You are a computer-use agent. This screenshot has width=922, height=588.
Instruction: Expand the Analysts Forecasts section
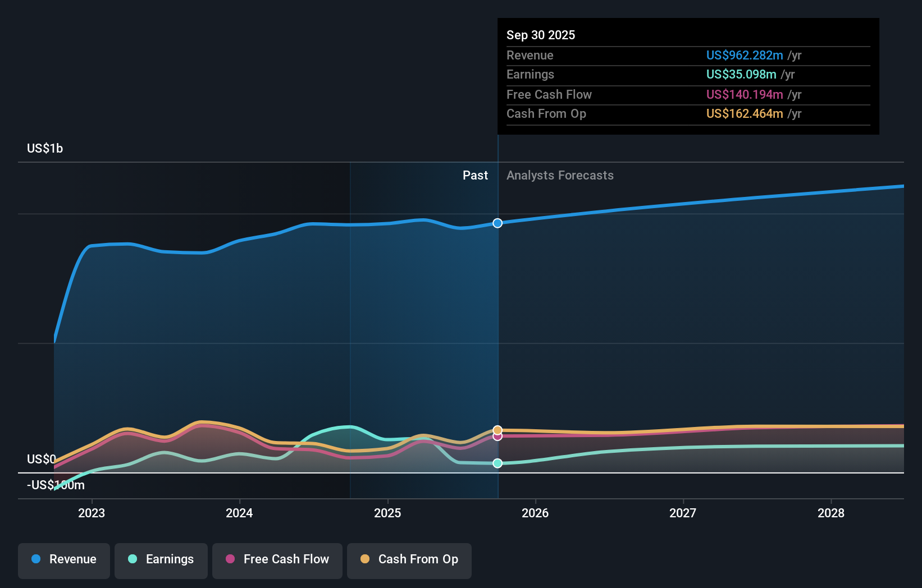(559, 175)
